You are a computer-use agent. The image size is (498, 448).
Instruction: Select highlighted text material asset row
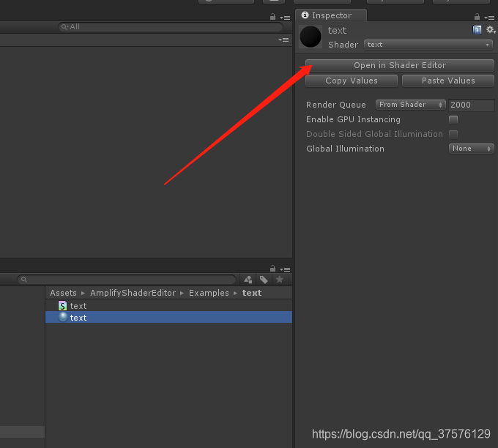(168, 318)
